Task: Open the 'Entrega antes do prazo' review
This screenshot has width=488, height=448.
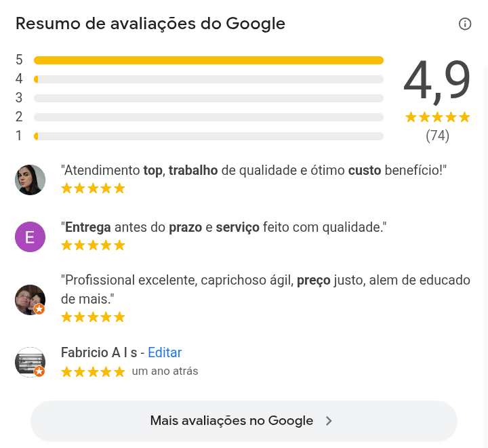Action: [224, 228]
